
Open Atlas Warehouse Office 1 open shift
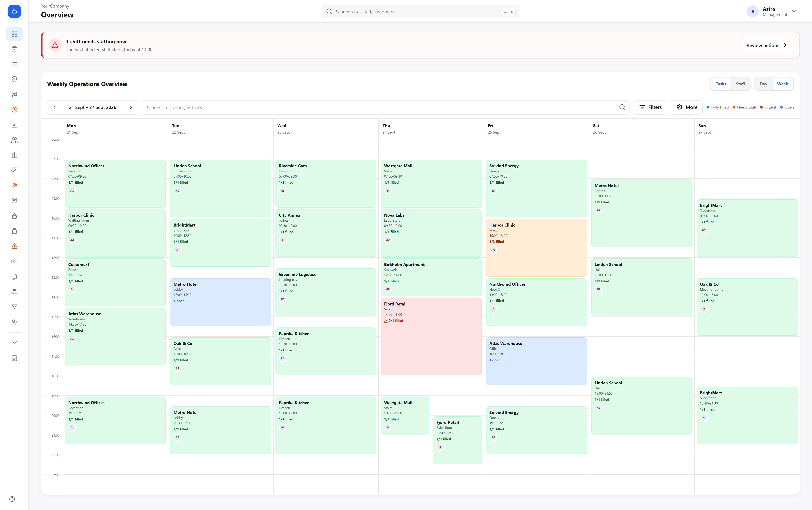click(536, 361)
